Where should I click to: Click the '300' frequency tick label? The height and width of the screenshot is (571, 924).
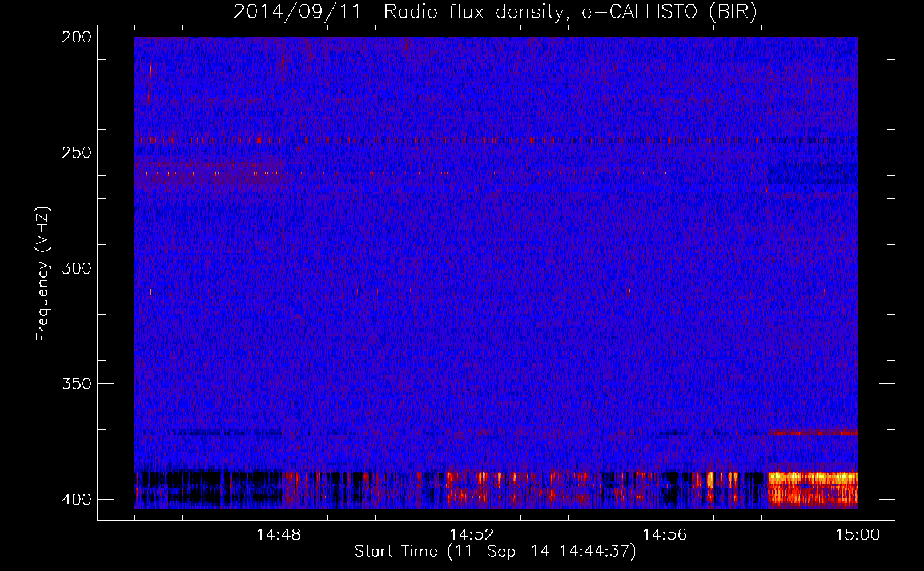(x=77, y=268)
